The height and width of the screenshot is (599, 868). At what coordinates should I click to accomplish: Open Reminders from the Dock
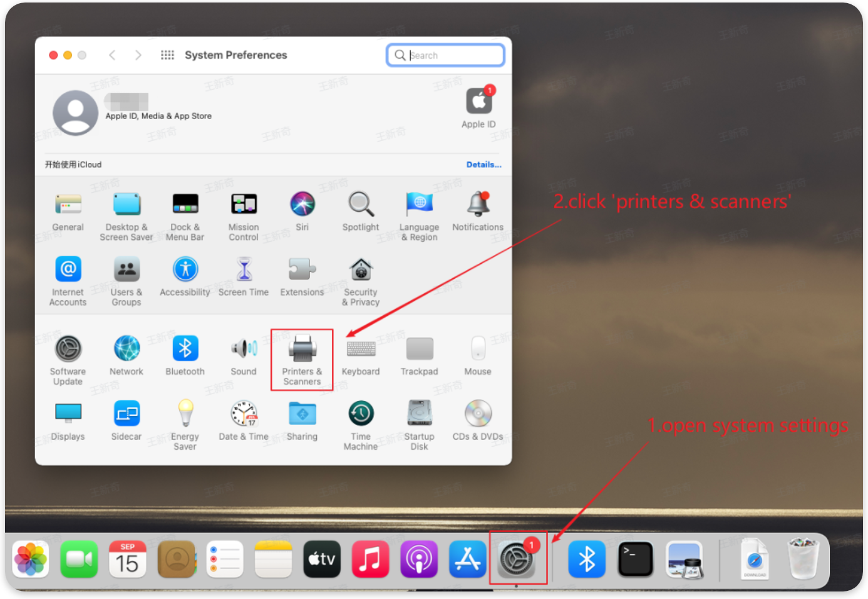(225, 559)
